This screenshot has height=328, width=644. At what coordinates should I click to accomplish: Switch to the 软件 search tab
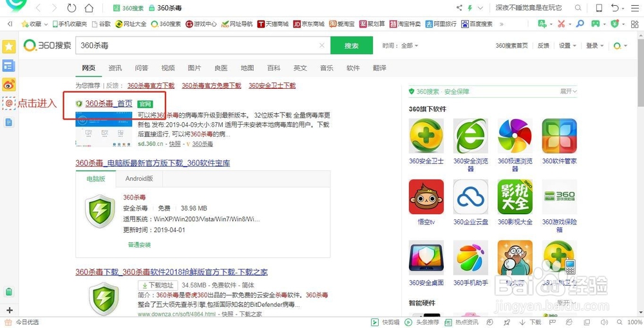(353, 68)
